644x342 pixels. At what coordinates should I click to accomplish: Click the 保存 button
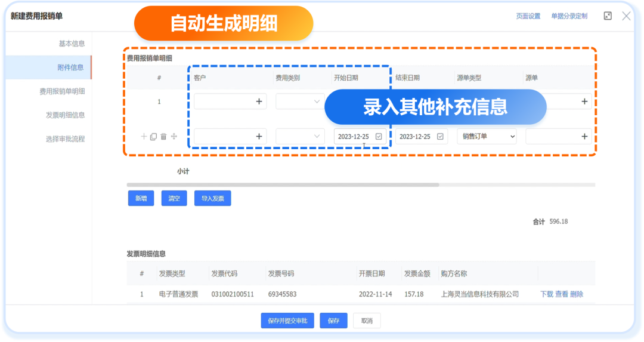click(333, 321)
